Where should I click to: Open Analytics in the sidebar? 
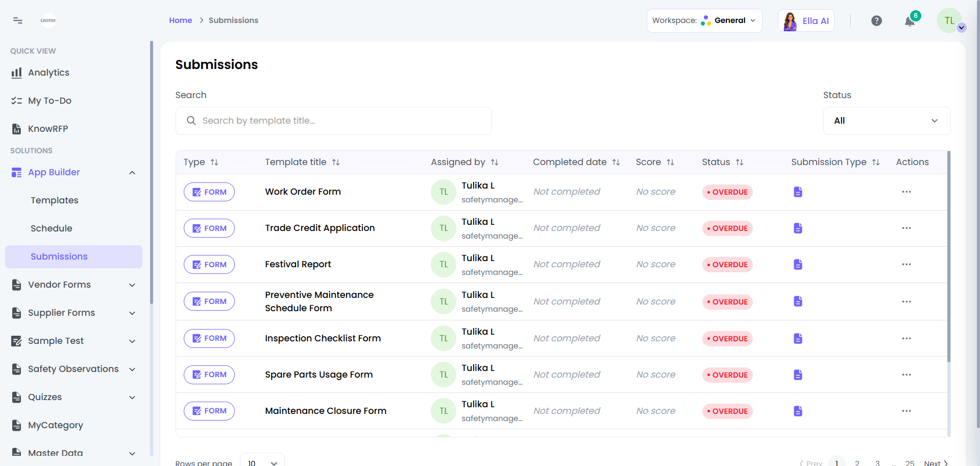(x=48, y=73)
